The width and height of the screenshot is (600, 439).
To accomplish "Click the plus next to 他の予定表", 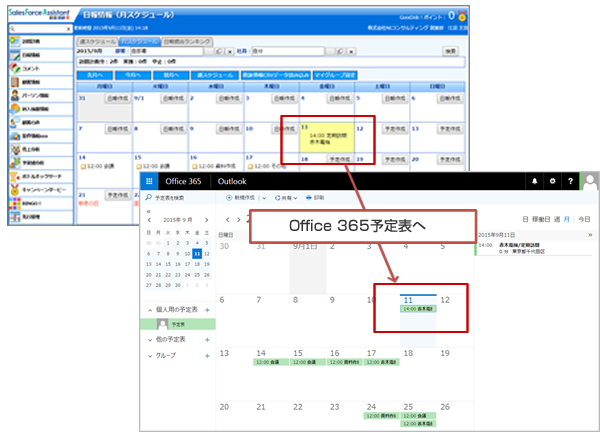I will (207, 340).
